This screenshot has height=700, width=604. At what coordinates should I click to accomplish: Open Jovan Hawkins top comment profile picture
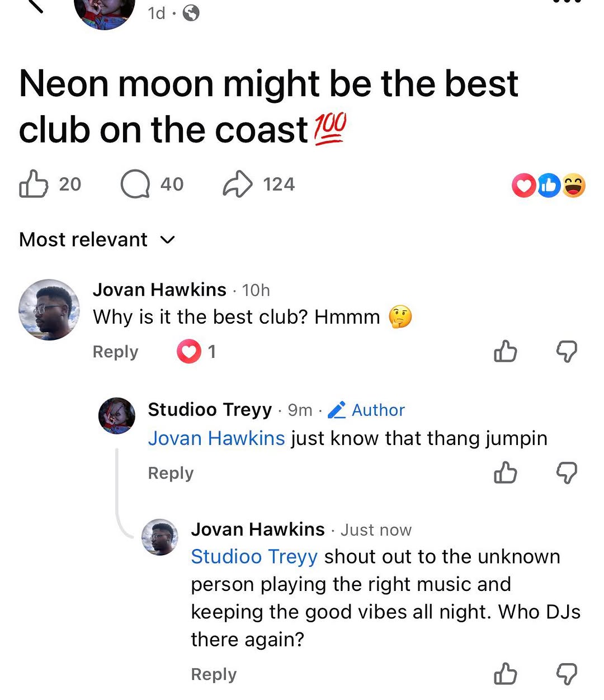[49, 310]
